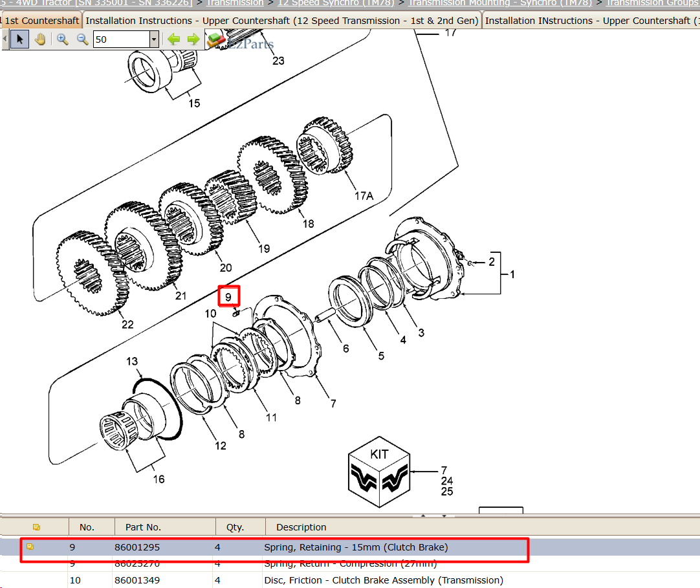Select the Spring, Retaining - 15mm description
The width and height of the screenshot is (700, 588).
356,547
